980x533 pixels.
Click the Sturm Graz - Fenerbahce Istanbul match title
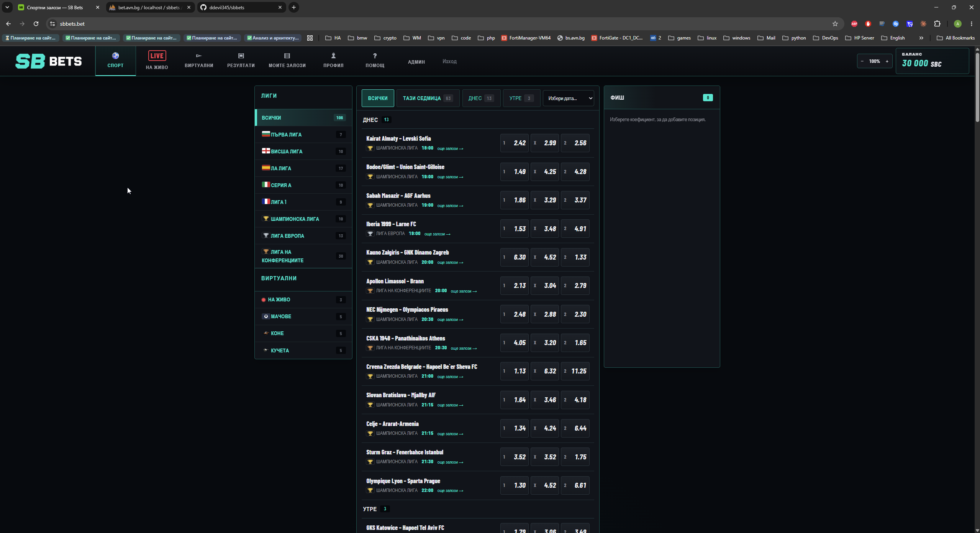tap(405, 452)
